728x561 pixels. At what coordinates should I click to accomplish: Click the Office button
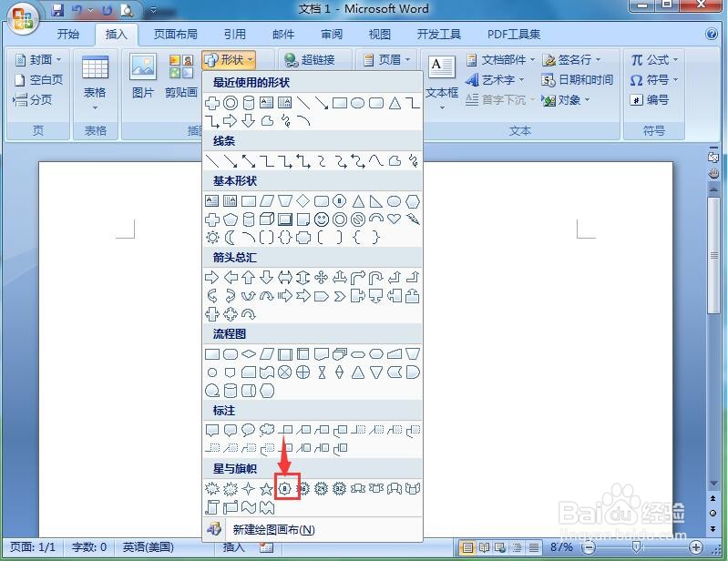23,19
